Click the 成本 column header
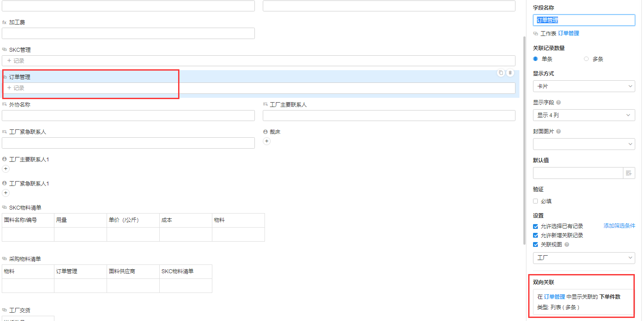The height and width of the screenshot is (321, 644). 186,220
